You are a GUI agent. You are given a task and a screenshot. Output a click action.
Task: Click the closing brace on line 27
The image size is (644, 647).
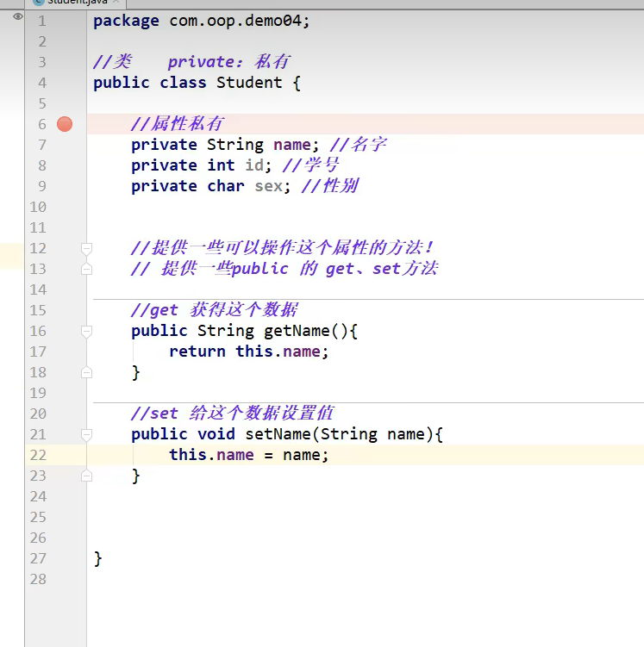coord(97,559)
